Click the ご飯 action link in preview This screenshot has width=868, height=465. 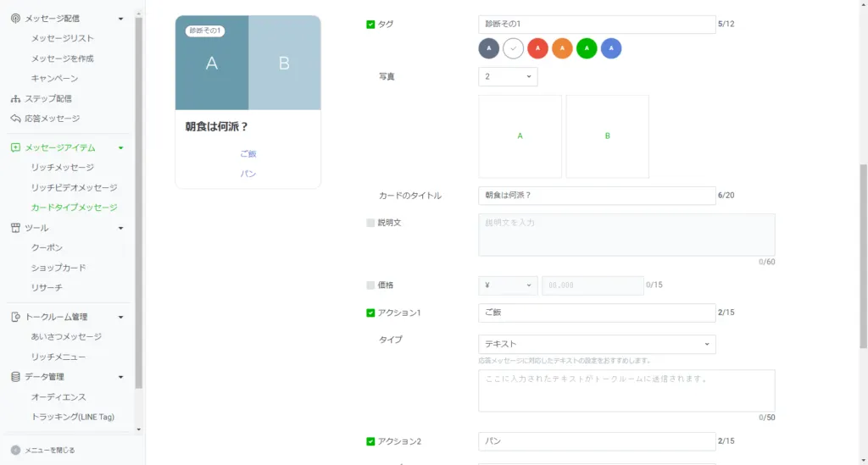(x=248, y=153)
